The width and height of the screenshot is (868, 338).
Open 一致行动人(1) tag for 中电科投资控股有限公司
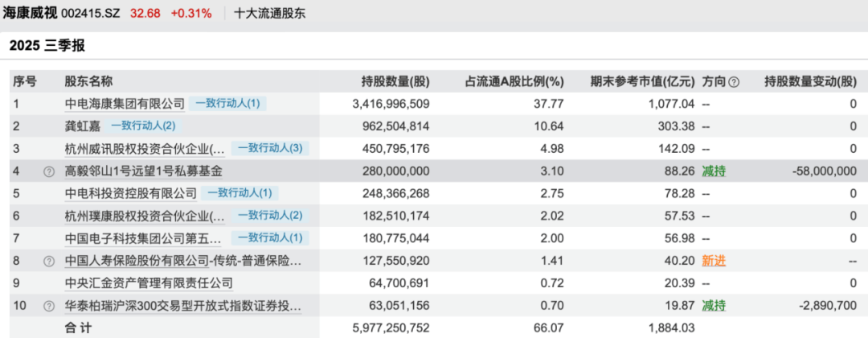pos(240,194)
